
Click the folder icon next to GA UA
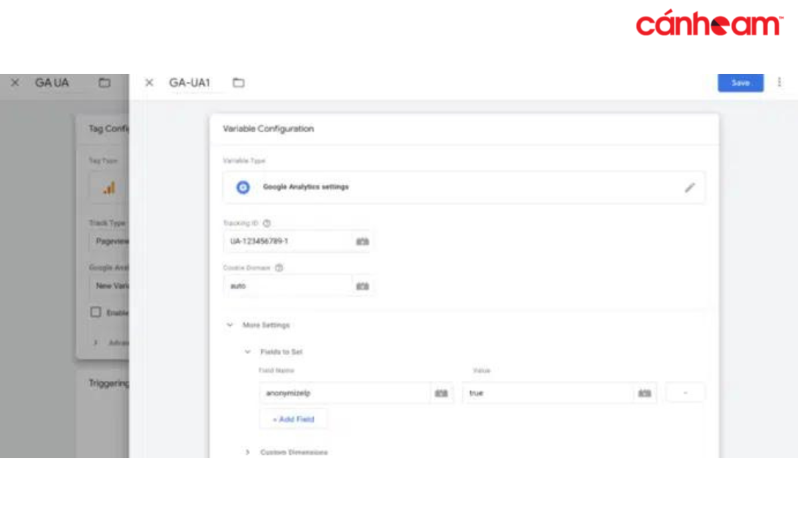104,82
